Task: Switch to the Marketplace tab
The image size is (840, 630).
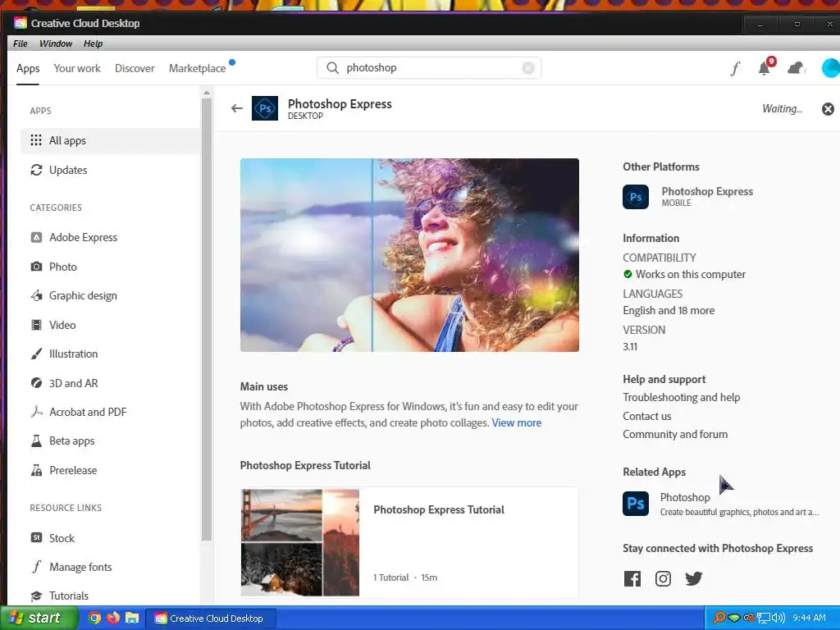Action: coord(197,69)
